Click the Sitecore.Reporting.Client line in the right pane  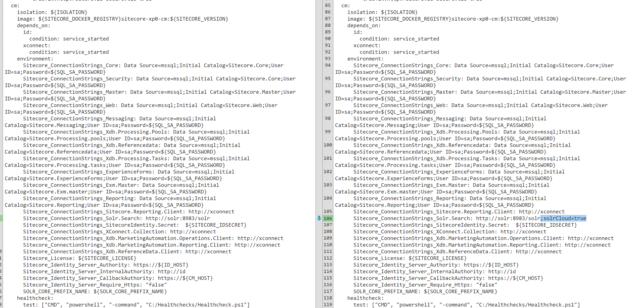click(459, 212)
